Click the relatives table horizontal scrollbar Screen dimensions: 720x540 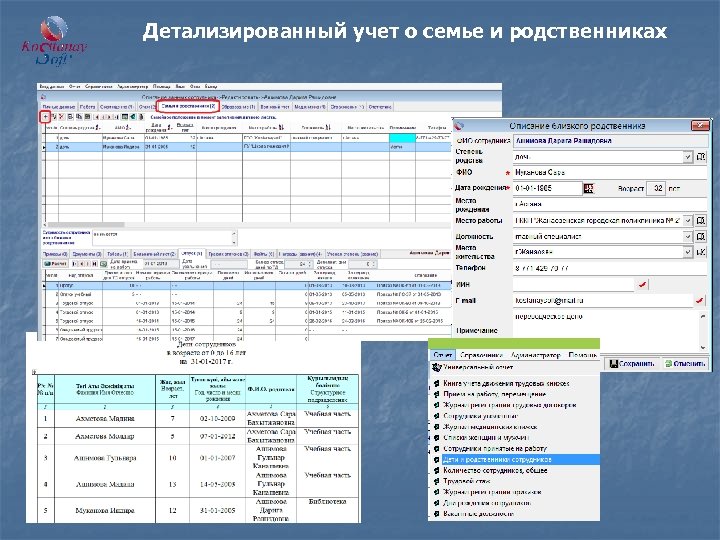pyautogui.click(x=84, y=225)
